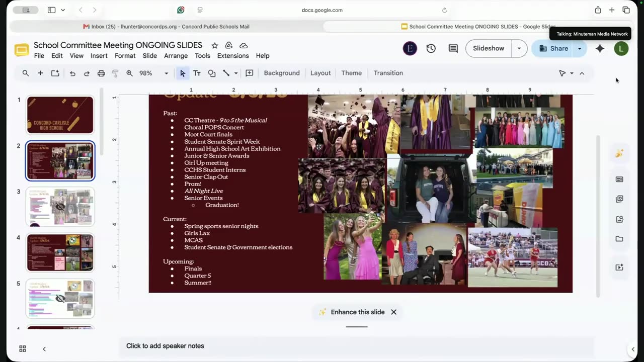The image size is (644, 362).
Task: Select the Text box tool
Action: pos(197,73)
